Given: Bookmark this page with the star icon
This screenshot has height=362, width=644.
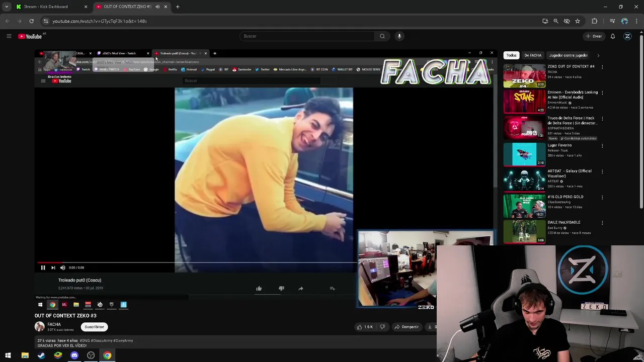Looking at the screenshot, I should click(578, 21).
